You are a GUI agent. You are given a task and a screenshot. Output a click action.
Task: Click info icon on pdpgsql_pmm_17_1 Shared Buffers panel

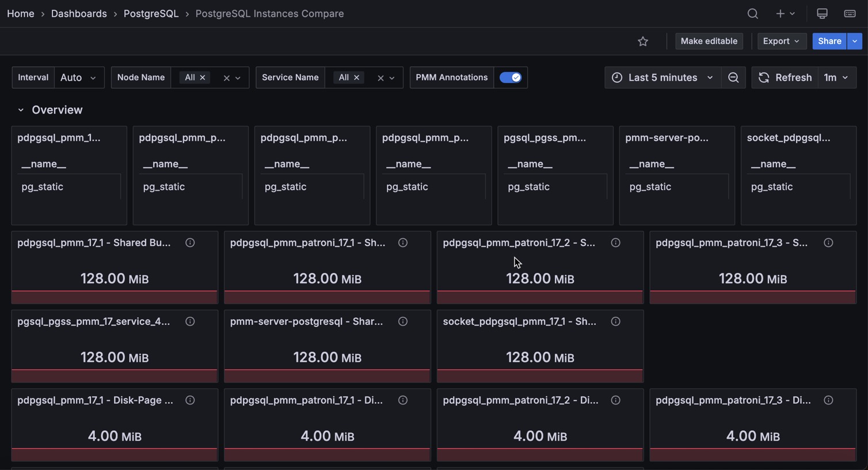pyautogui.click(x=190, y=243)
